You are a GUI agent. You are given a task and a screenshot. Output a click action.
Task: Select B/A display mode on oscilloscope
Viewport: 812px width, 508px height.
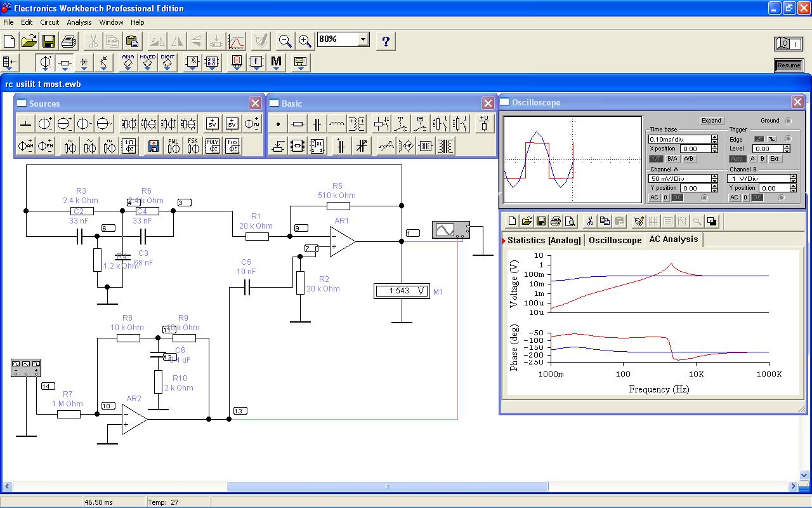672,159
